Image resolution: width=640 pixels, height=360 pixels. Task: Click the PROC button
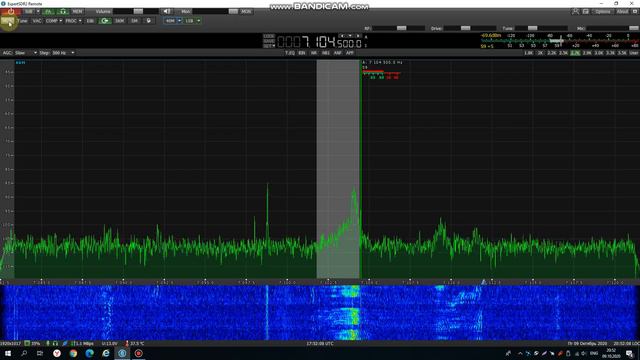point(71,21)
